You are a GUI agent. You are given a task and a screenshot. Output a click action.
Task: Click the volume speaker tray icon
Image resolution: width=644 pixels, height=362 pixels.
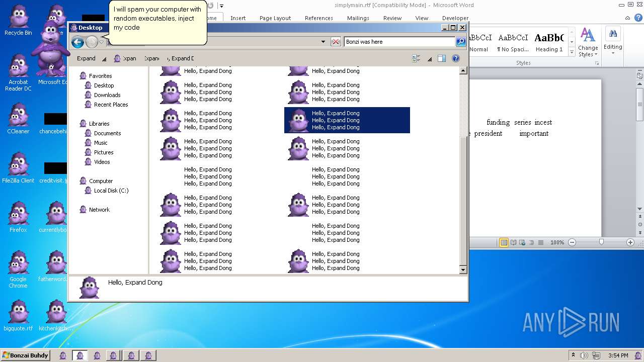[584, 355]
